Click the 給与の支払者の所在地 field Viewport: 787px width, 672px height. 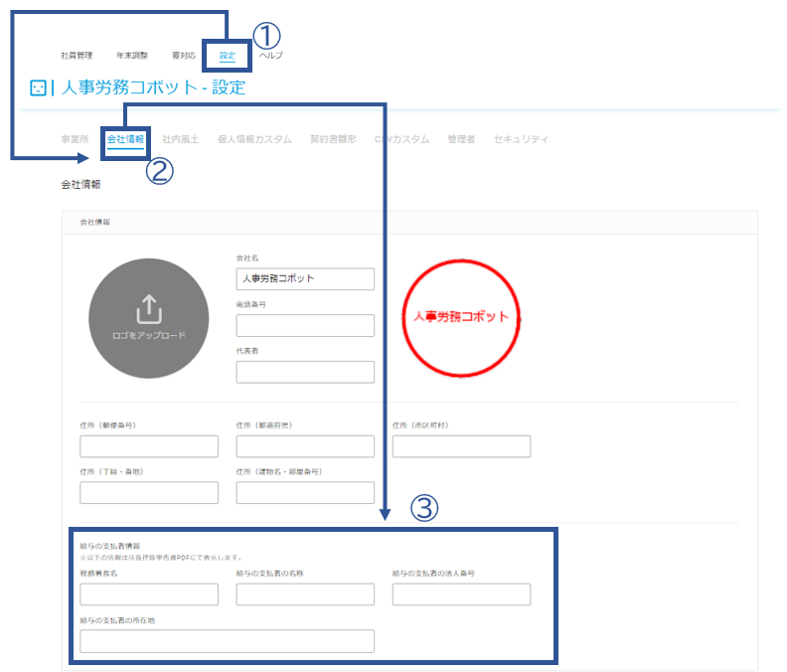click(227, 641)
